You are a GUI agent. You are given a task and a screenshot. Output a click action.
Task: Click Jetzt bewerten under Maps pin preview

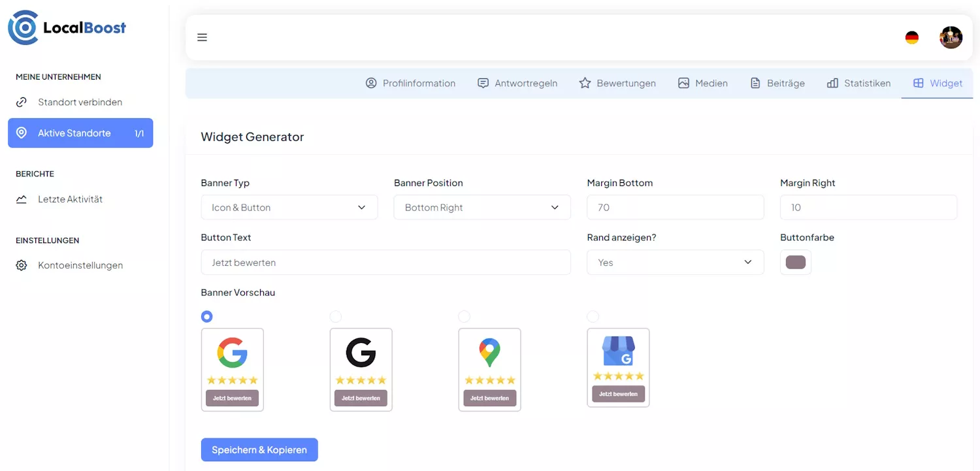coord(489,398)
